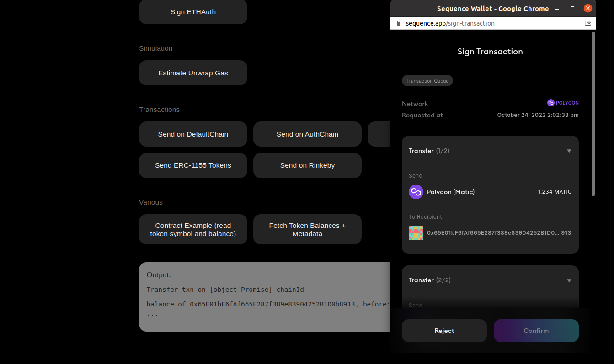Click the Polygon (Matic) token name

pos(451,192)
